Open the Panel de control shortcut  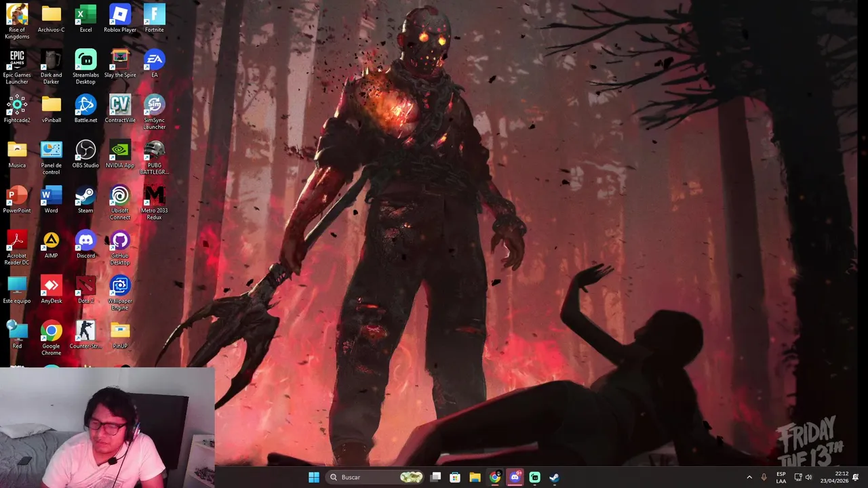51,157
